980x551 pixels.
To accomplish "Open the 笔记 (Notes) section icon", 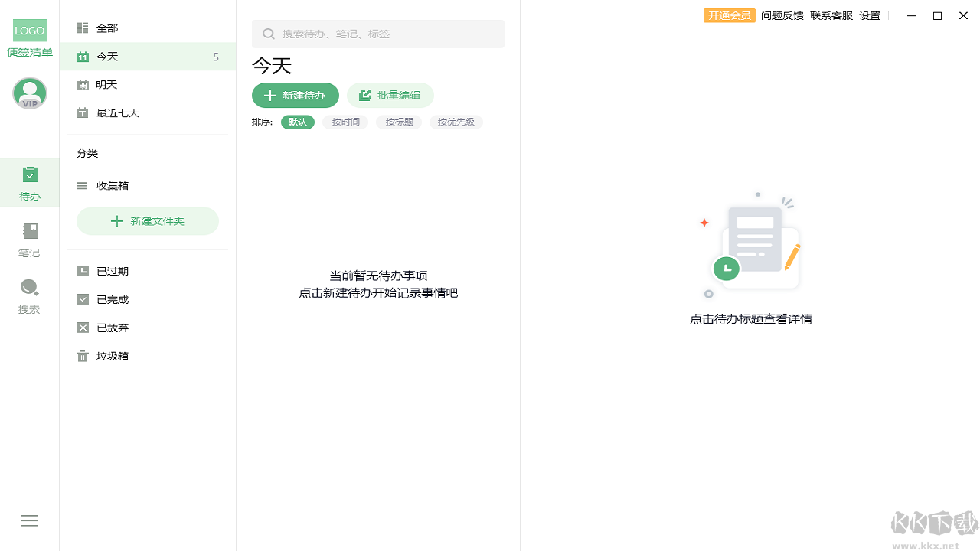I will click(29, 230).
